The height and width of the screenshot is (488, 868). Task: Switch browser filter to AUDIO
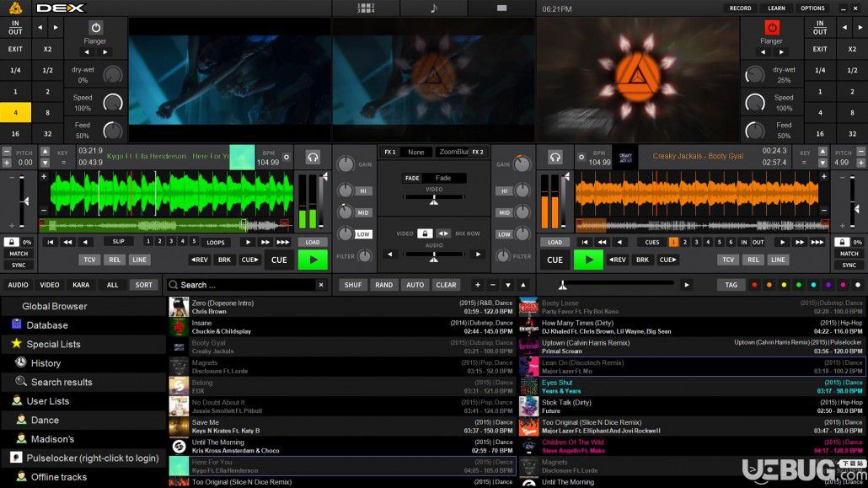(x=18, y=285)
